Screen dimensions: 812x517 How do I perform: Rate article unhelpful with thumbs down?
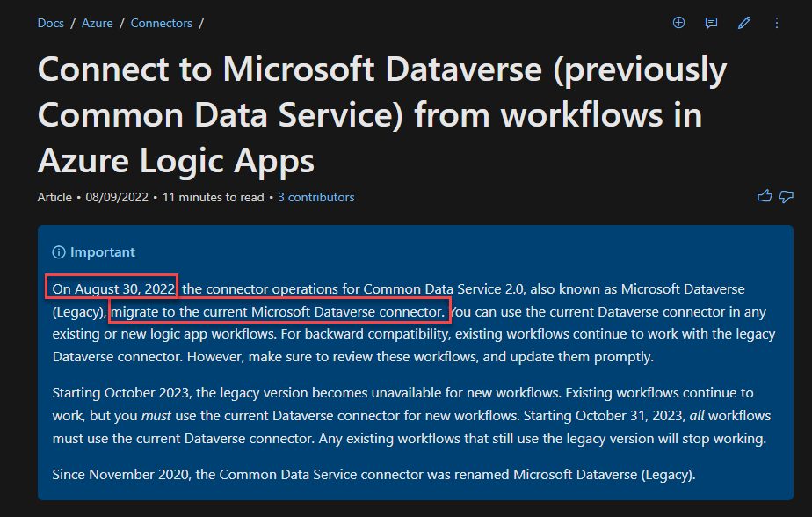[x=786, y=196]
